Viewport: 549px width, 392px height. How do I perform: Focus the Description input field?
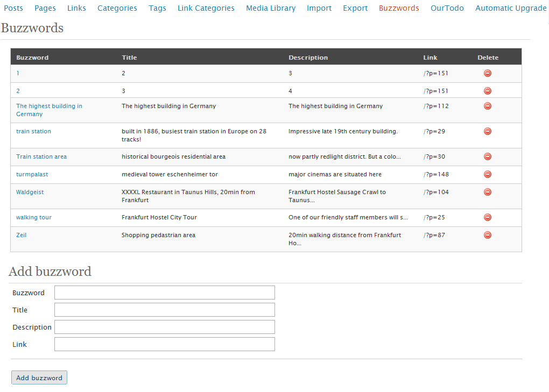pos(165,326)
